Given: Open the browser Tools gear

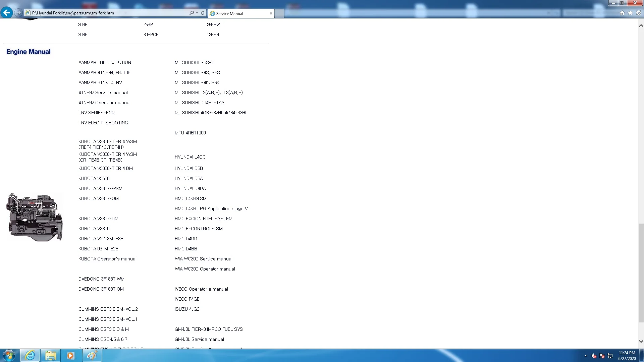Looking at the screenshot, I should pyautogui.click(x=639, y=13).
